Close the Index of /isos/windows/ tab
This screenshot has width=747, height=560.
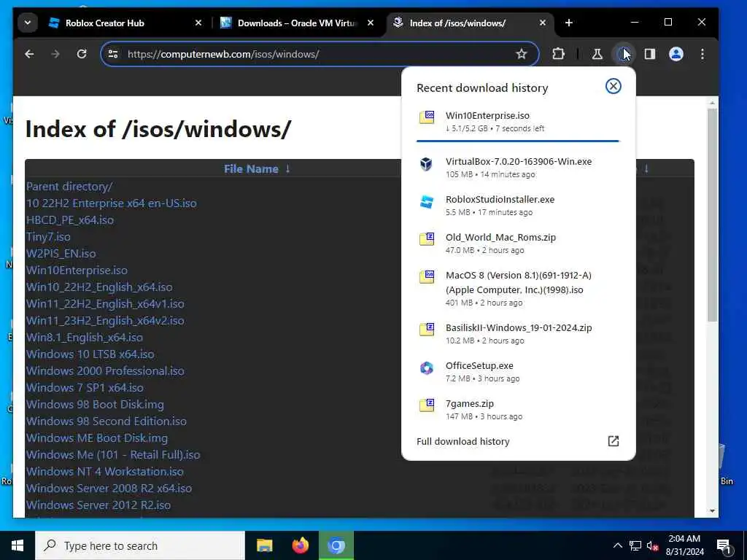tap(543, 23)
